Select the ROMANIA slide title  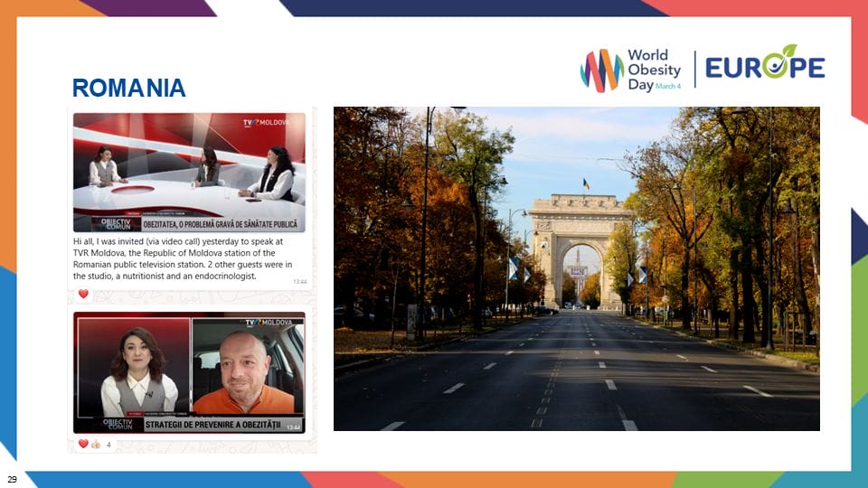pyautogui.click(x=128, y=88)
